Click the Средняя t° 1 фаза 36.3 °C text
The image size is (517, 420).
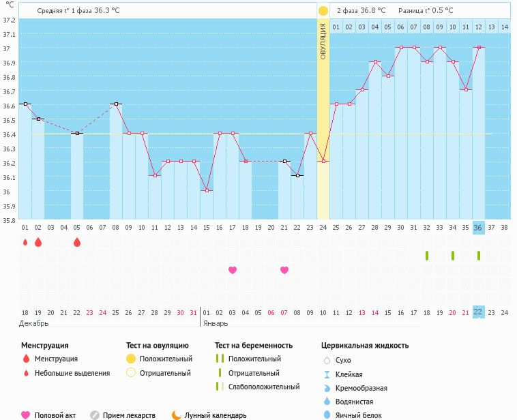(78, 10)
